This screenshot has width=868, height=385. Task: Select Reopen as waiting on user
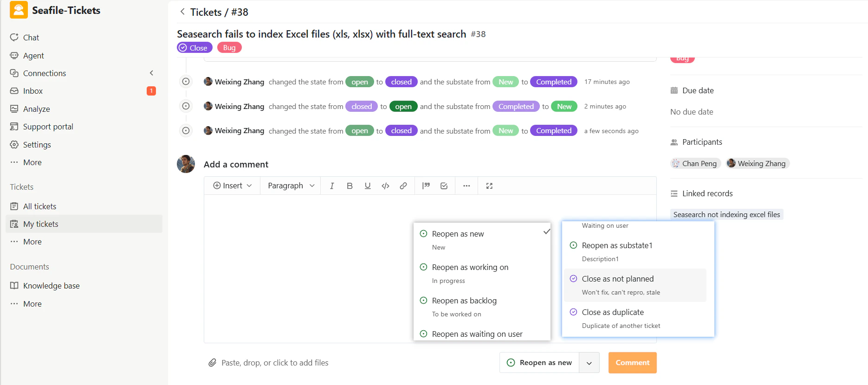(482, 334)
